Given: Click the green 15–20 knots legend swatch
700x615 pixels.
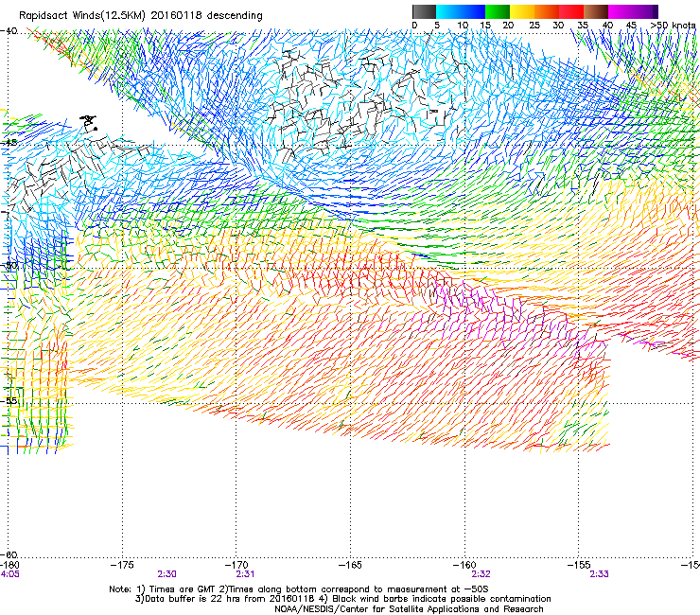Looking at the screenshot, I should coord(498,11).
